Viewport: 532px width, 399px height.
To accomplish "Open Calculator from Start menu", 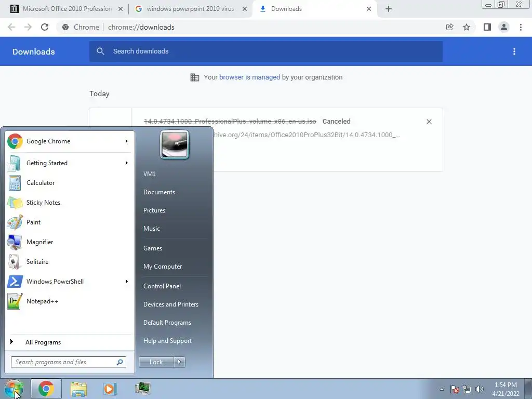I will coord(70,183).
